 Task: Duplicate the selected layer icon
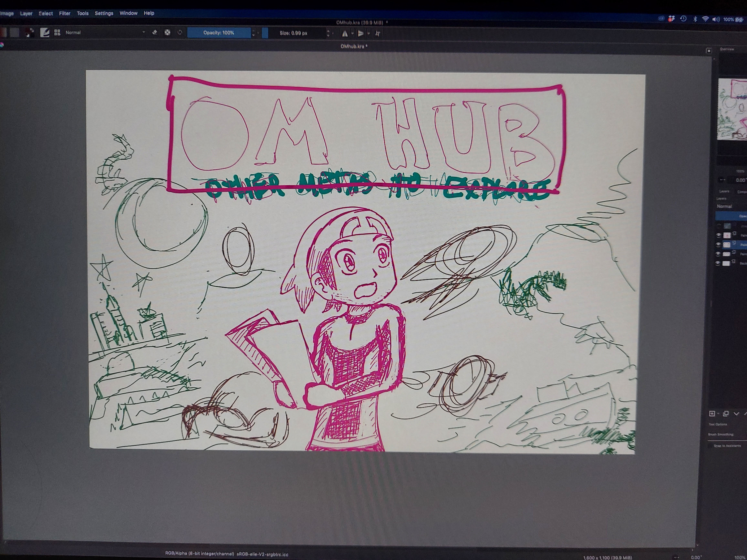click(726, 414)
